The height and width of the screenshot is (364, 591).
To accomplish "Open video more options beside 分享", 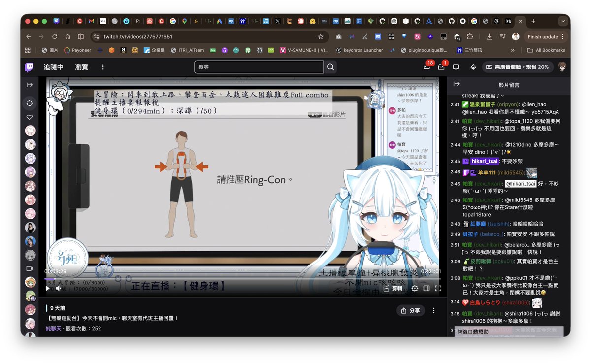I will (434, 311).
